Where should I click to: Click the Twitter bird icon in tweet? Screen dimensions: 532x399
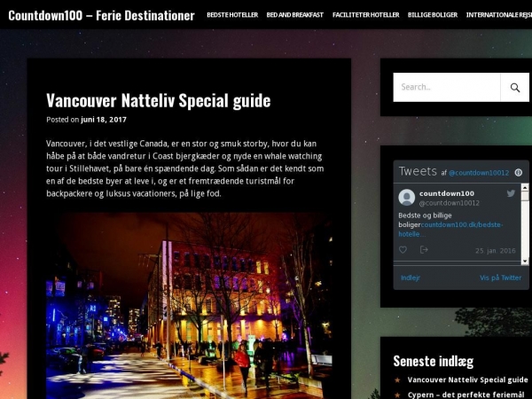pyautogui.click(x=511, y=193)
